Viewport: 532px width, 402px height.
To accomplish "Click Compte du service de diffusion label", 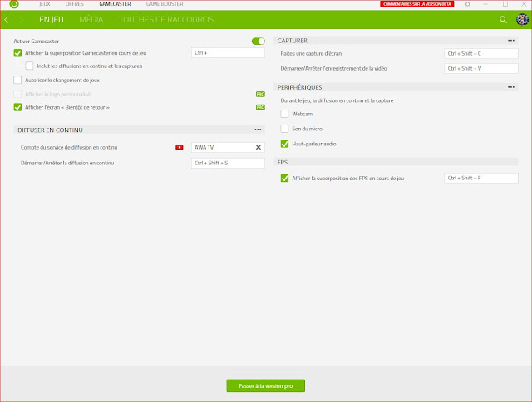I will pyautogui.click(x=69, y=148).
